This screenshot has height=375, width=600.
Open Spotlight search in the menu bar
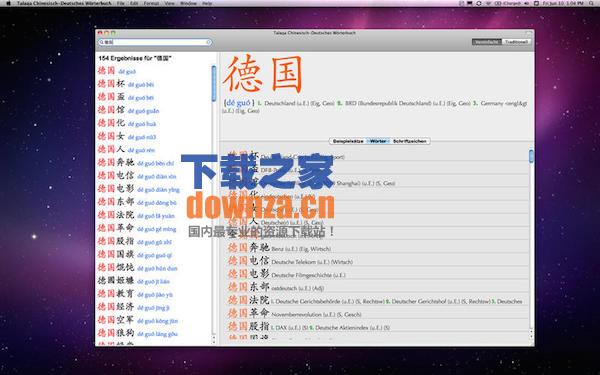[592, 3]
